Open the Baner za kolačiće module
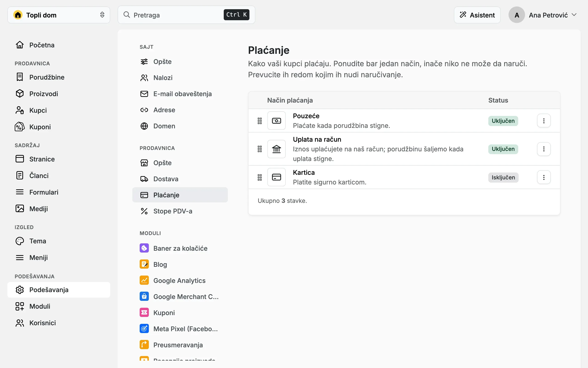The width and height of the screenshot is (588, 368). (x=180, y=248)
